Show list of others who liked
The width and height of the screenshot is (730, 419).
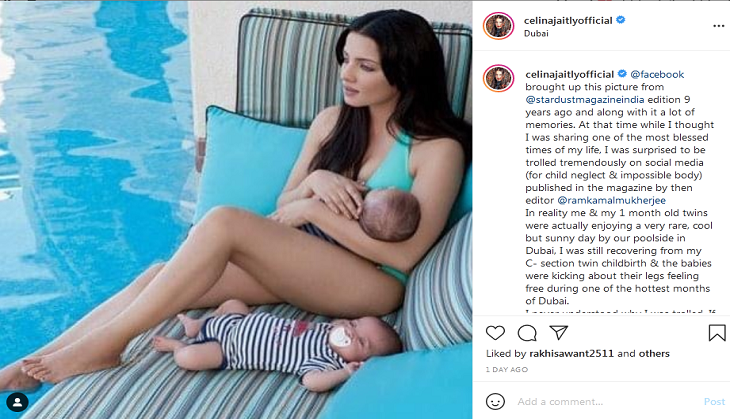(x=654, y=353)
